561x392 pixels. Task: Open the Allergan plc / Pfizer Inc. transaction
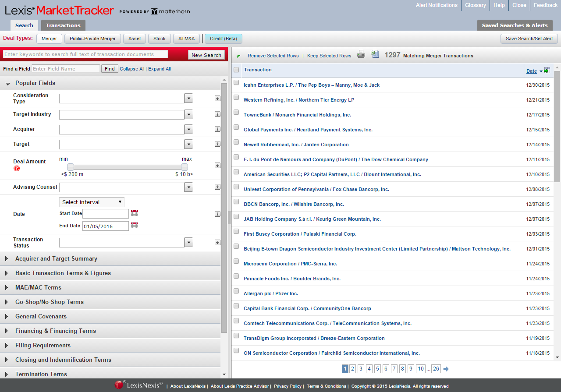(x=271, y=293)
